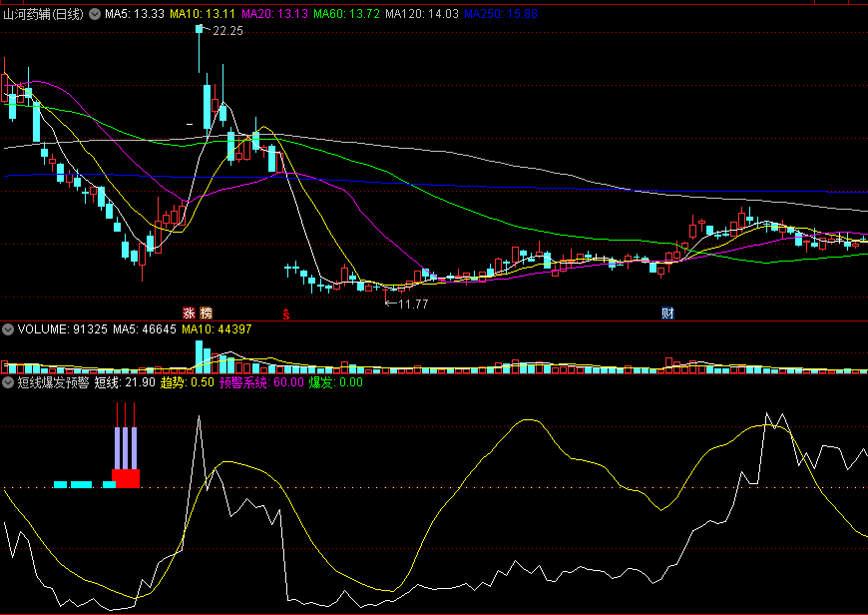Screen dimensions: 868x615
Task: Click the red S marker icon
Action: pos(286,314)
